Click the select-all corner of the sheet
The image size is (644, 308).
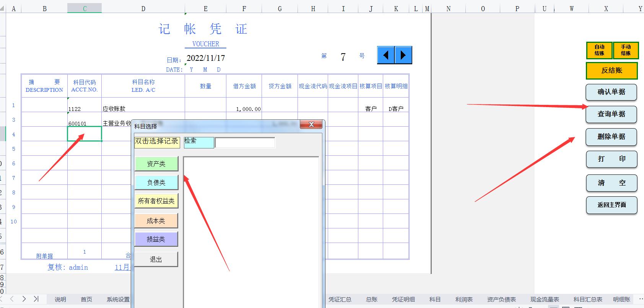tap(3, 8)
